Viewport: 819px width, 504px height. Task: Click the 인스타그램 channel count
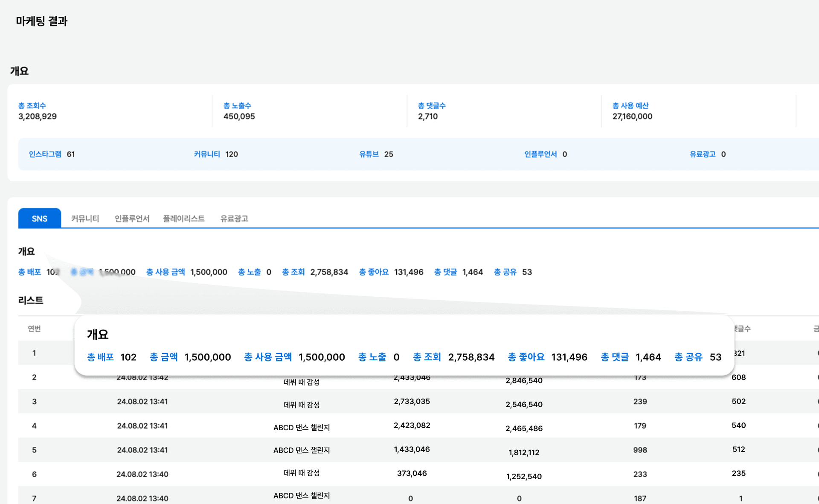(52, 154)
